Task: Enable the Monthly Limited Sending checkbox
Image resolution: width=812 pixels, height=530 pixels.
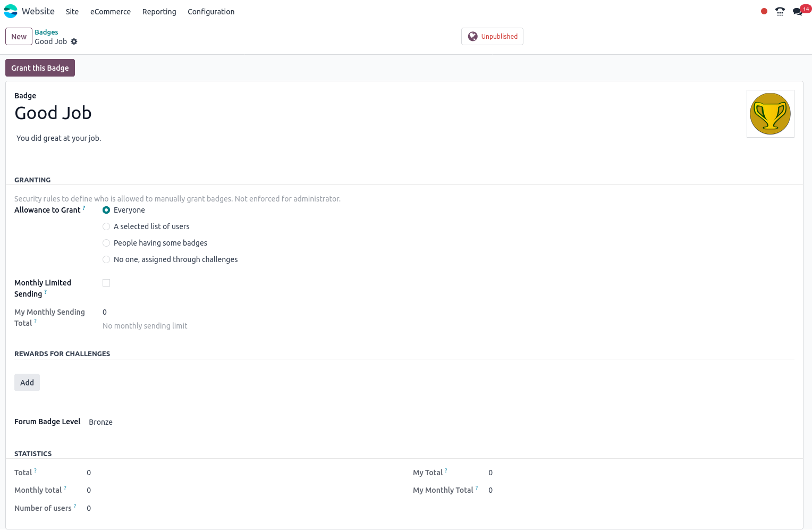Action: click(x=106, y=283)
